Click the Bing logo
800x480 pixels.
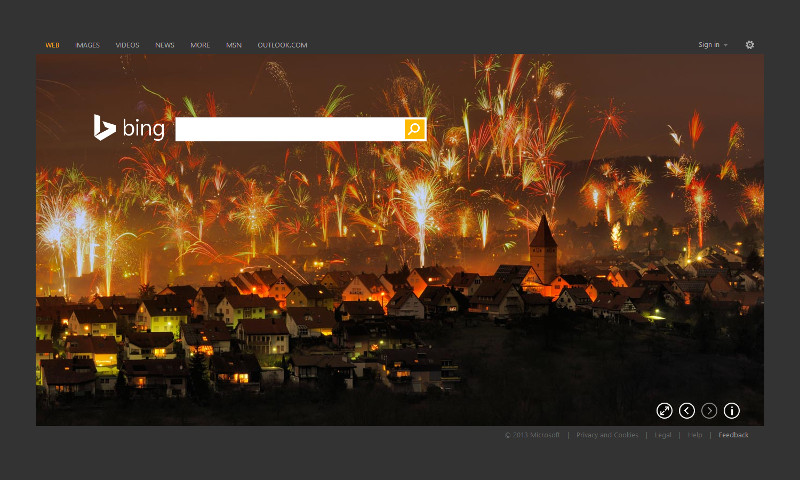click(x=129, y=128)
